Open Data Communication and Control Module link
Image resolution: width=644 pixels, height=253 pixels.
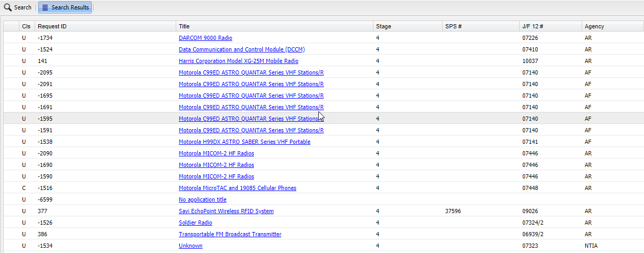(242, 49)
